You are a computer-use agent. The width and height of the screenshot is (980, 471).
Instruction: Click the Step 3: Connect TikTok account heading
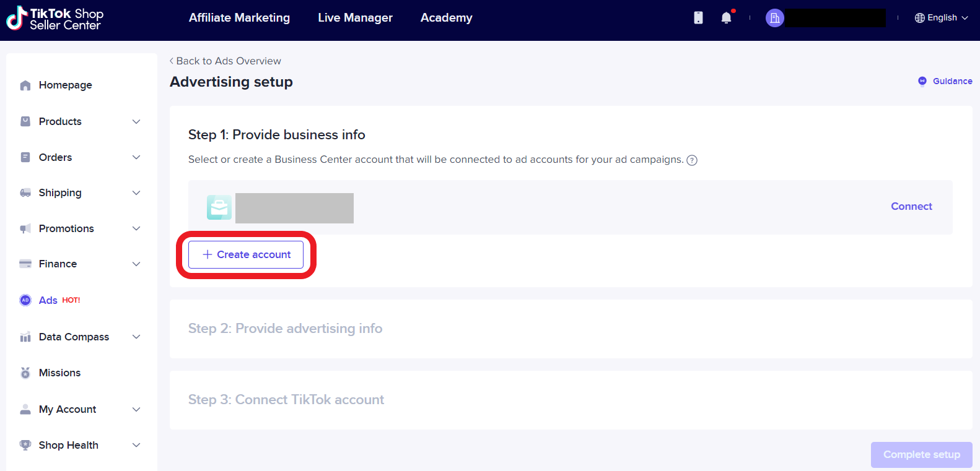(286, 400)
